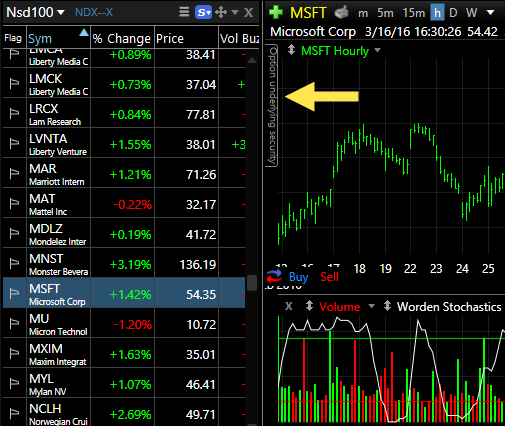
Task: Click the flag icon for LVNTA
Action: tap(14, 143)
